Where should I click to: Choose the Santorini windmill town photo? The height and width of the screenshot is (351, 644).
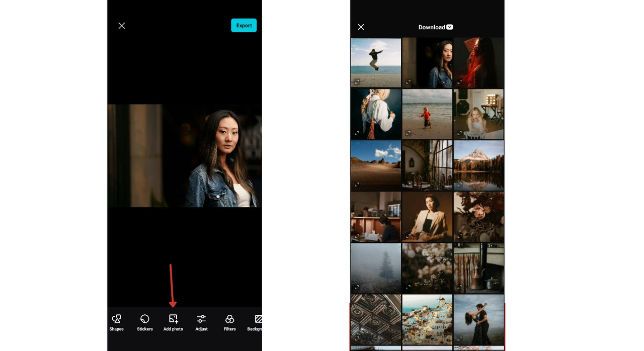click(x=427, y=319)
